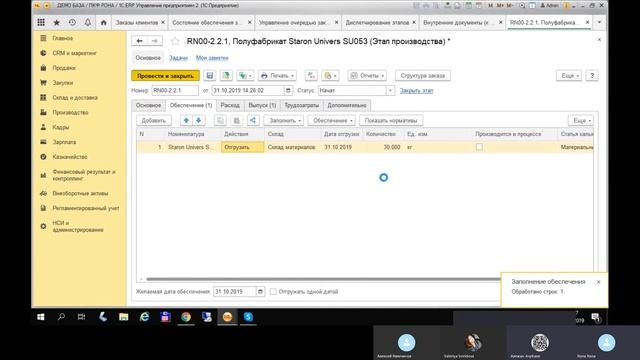
Task: Open the history clock icon
Action: pos(72,22)
